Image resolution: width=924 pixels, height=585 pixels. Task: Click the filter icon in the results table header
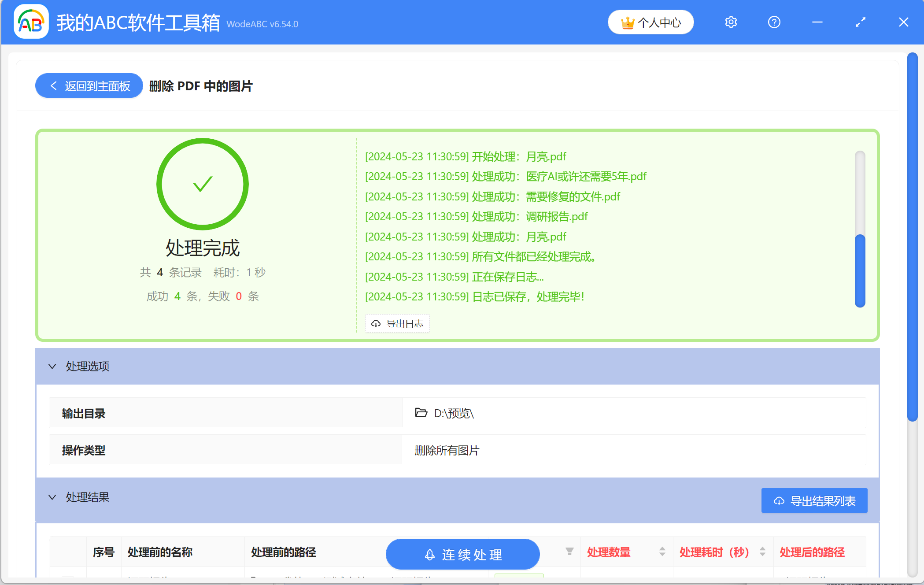coord(569,552)
